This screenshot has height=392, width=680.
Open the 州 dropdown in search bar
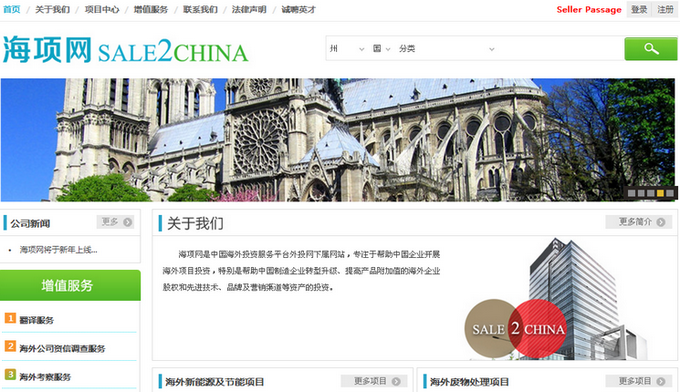[x=347, y=49]
